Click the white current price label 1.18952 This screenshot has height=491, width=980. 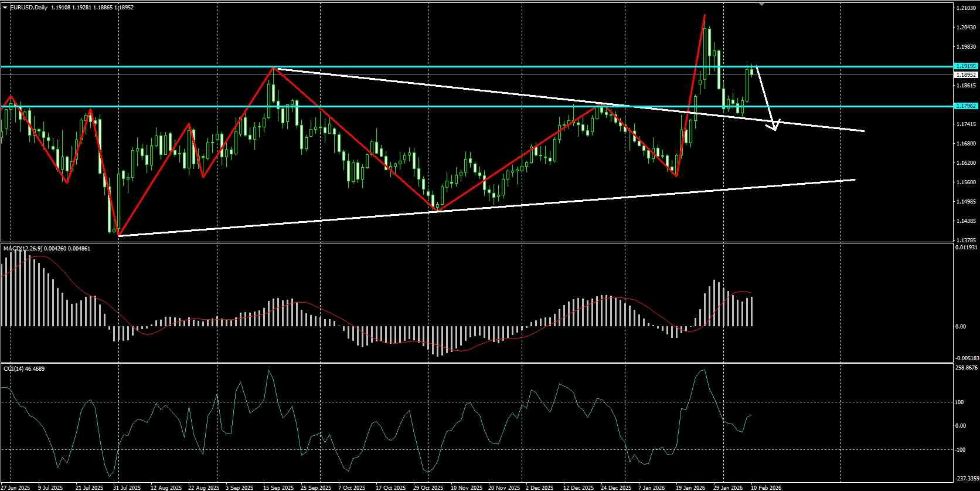tap(965, 75)
